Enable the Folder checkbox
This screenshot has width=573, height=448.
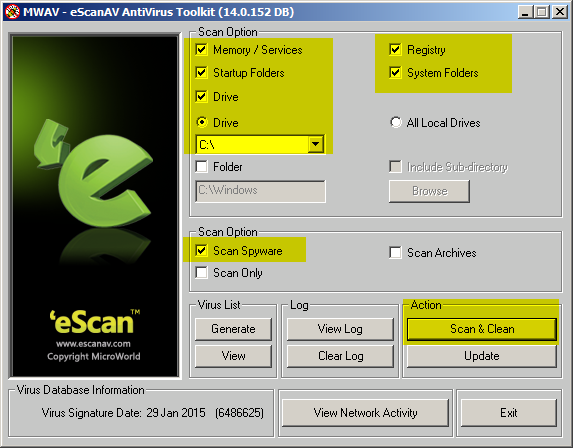point(202,167)
